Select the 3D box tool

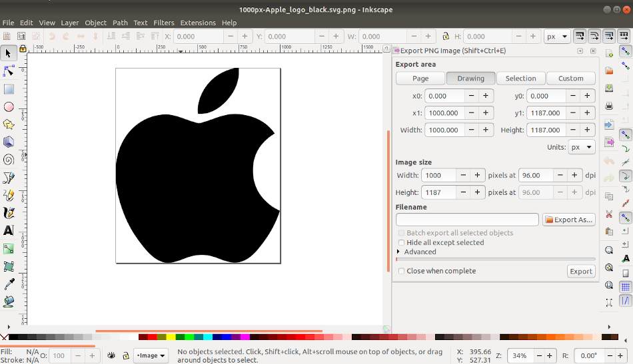coord(9,142)
